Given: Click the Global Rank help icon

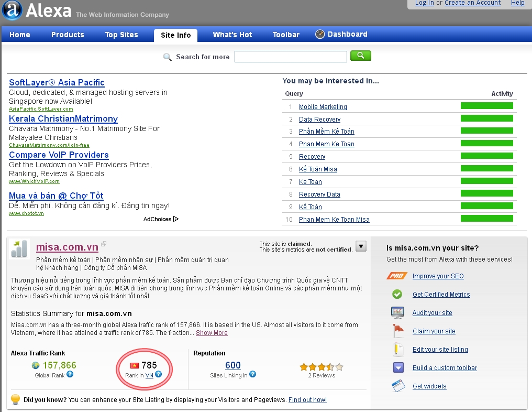Looking at the screenshot, I should 70,374.
